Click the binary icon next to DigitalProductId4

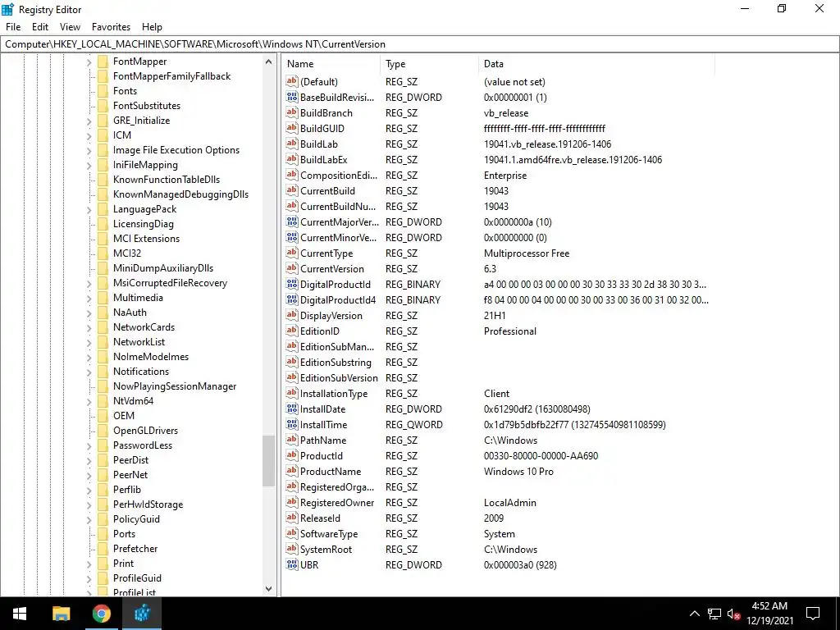292,299
